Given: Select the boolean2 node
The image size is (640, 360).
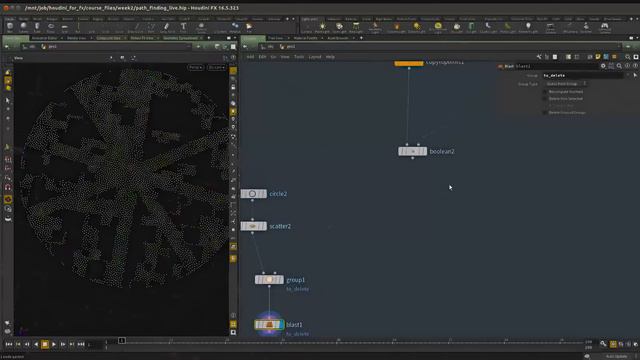Looking at the screenshot, I should (413, 151).
